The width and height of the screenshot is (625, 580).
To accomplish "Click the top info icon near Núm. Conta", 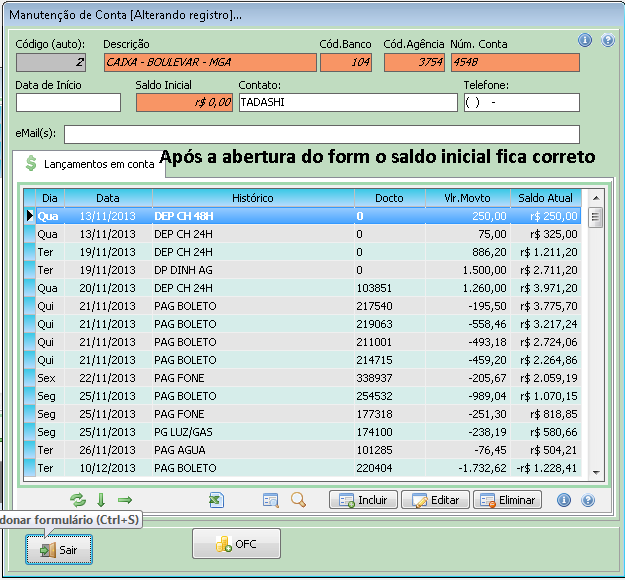I will [x=586, y=41].
